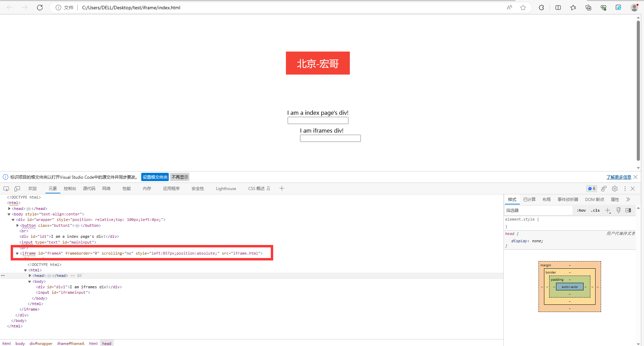This screenshot has height=346, width=644.
Task: Switch to the 控制台 tab
Action: [x=70, y=188]
